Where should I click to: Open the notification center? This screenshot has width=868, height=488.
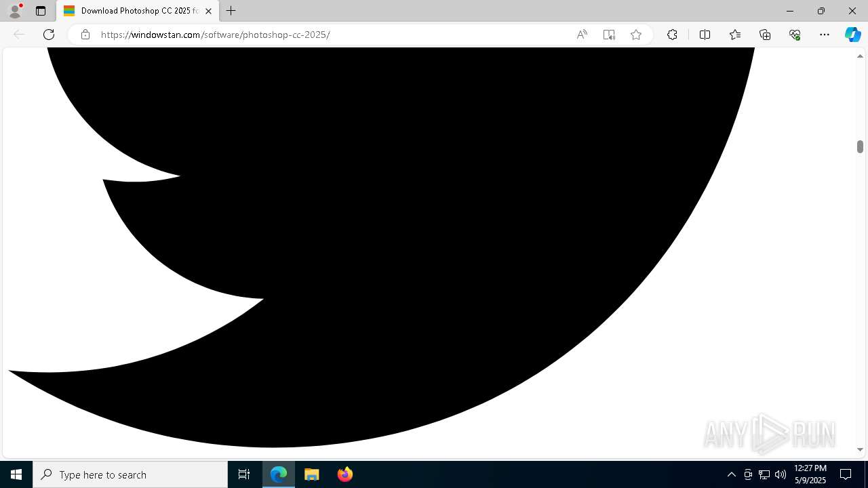click(846, 474)
